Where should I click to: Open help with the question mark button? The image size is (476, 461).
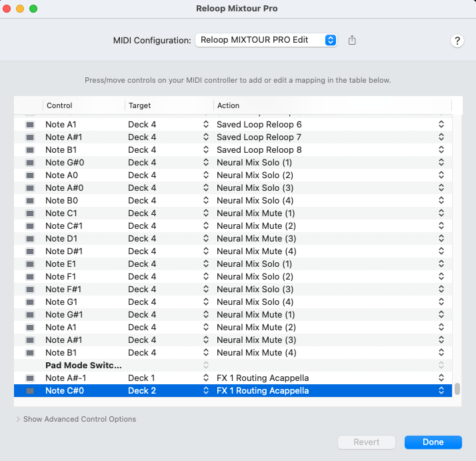pyautogui.click(x=457, y=41)
